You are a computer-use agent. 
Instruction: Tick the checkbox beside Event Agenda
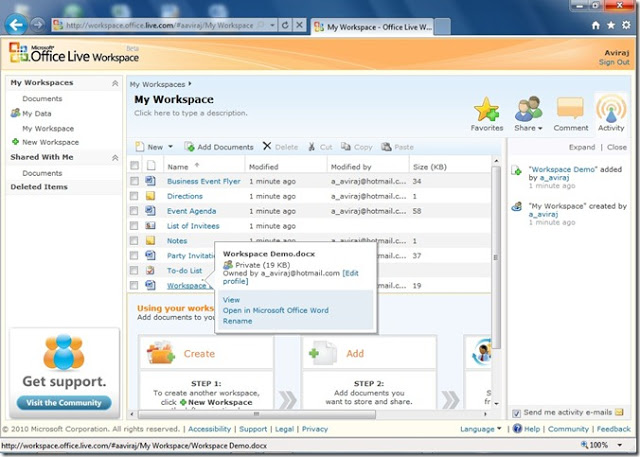pyautogui.click(x=134, y=211)
